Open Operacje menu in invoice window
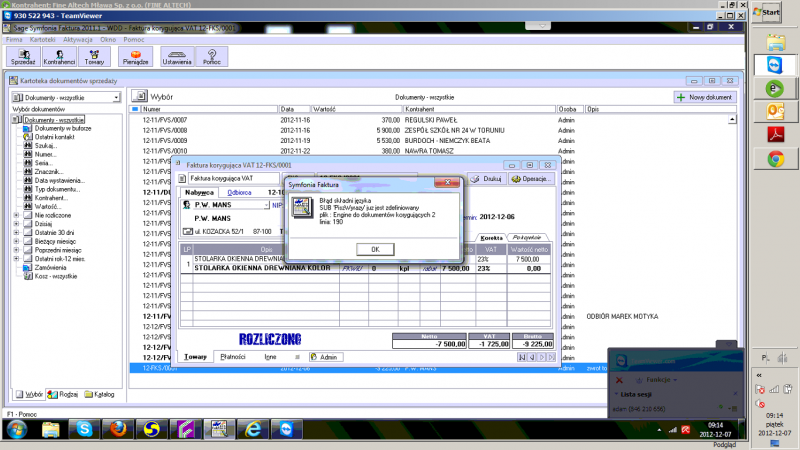This screenshot has height=450, width=800. pos(531,179)
